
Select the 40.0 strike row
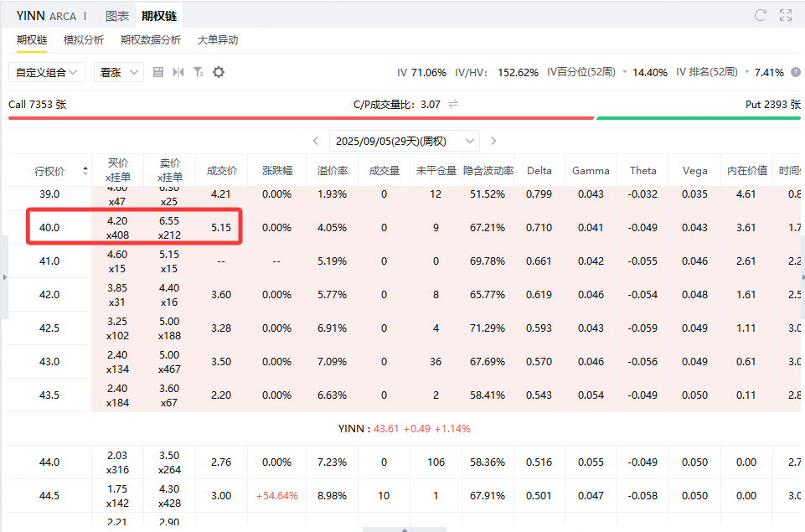(404, 228)
